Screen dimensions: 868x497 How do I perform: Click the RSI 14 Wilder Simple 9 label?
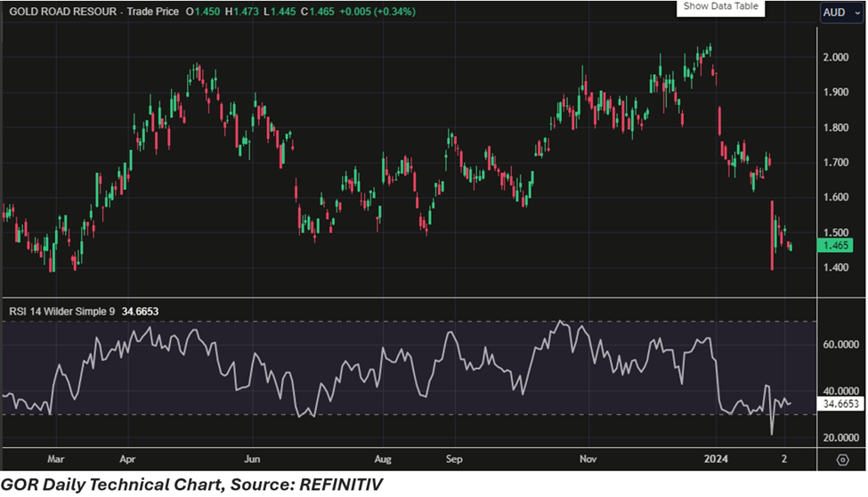(x=62, y=312)
